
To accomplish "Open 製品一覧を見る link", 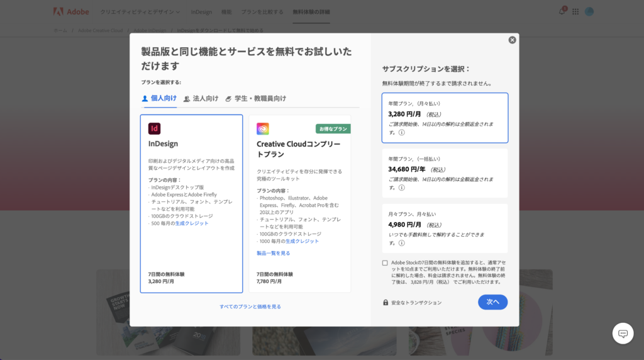I will click(273, 253).
